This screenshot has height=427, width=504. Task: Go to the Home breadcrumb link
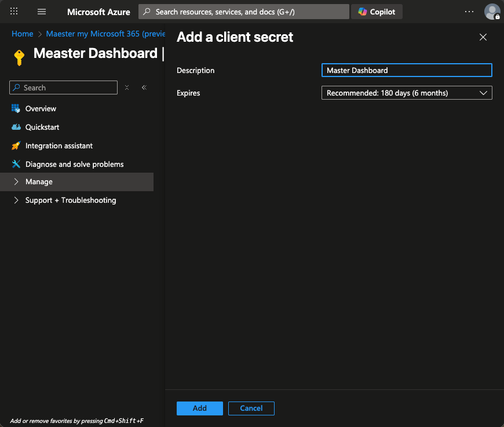click(22, 34)
